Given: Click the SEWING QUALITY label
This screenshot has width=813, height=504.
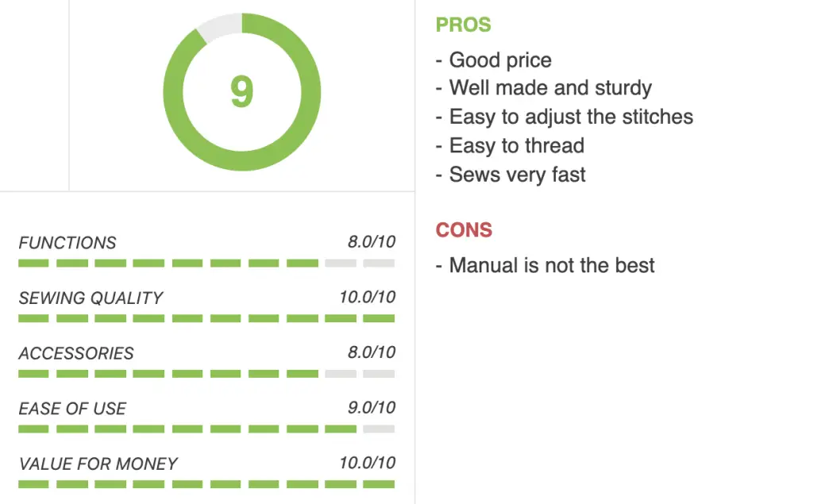Looking at the screenshot, I should [91, 298].
